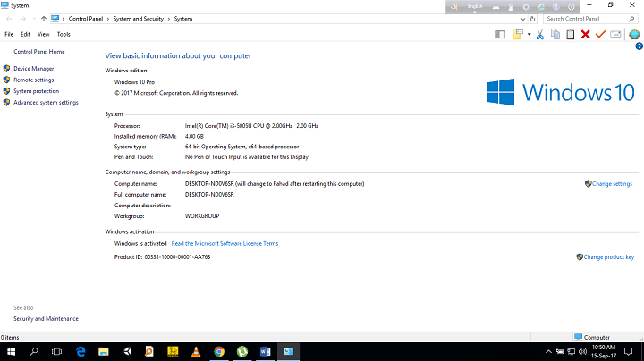Click the Windows 10 Pro edition text

(134, 82)
